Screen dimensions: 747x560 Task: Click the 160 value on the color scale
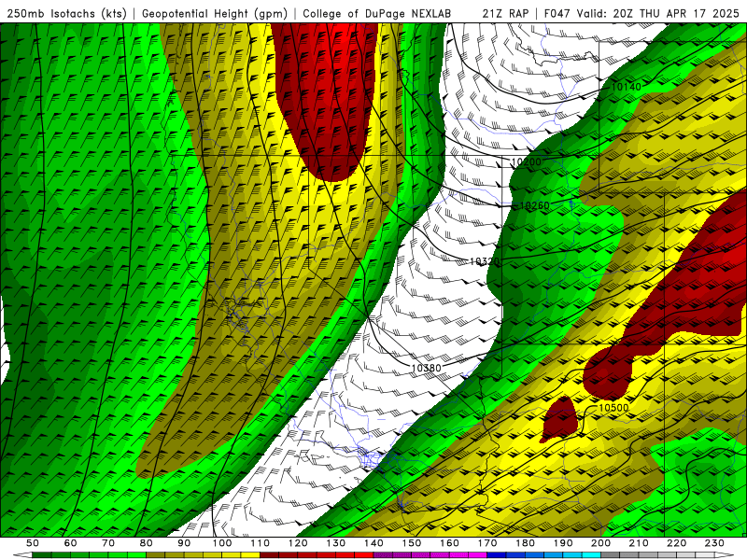[x=449, y=543]
